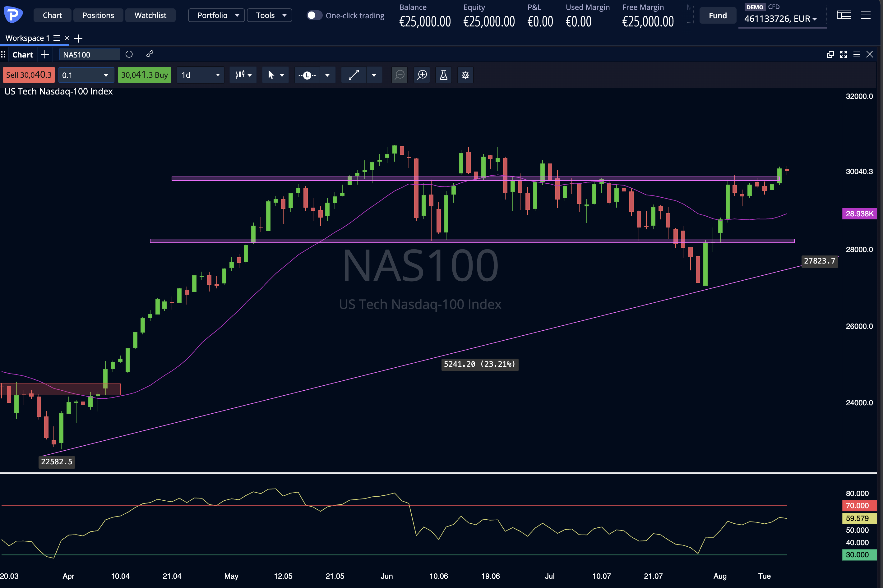Expand the Portfolio dropdown menu
883x588 pixels.
[216, 15]
